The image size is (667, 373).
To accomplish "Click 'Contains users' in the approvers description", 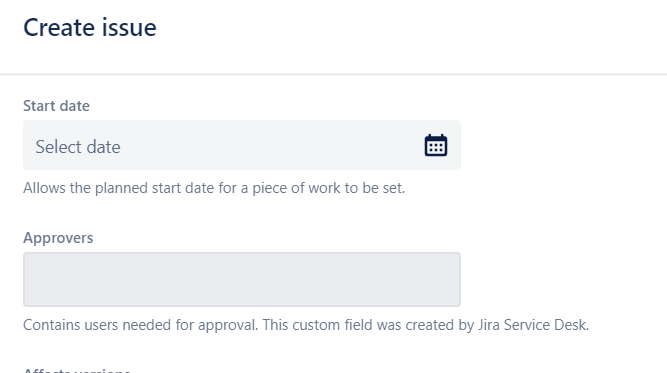I will pyautogui.click(x=71, y=325).
